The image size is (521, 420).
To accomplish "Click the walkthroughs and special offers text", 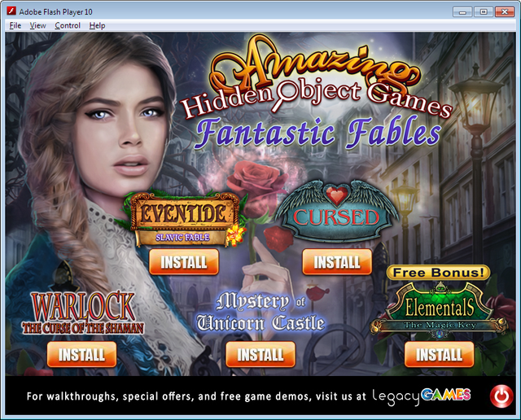I will 196,396.
